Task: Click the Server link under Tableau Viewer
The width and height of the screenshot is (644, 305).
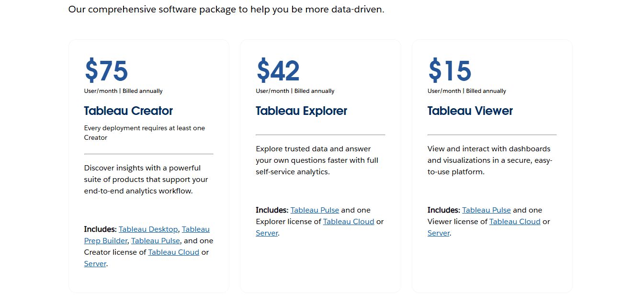Action: tap(438, 233)
